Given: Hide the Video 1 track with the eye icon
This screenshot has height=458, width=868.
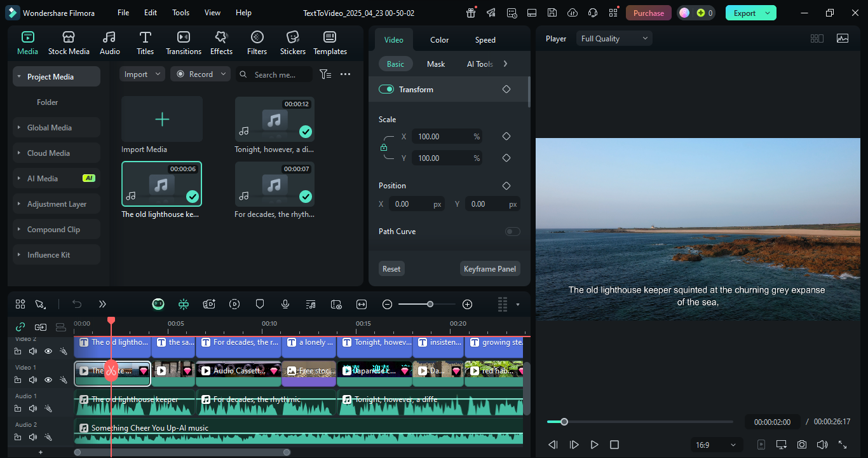Looking at the screenshot, I should (48, 379).
